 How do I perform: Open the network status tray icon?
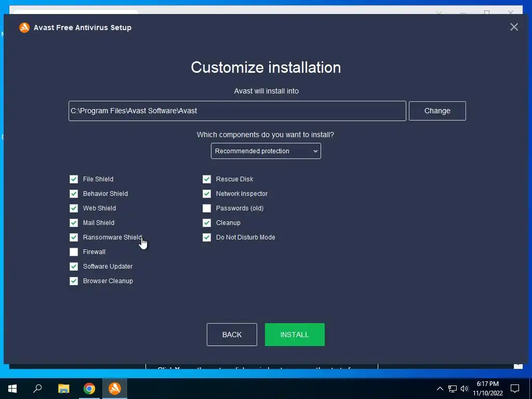point(453,389)
